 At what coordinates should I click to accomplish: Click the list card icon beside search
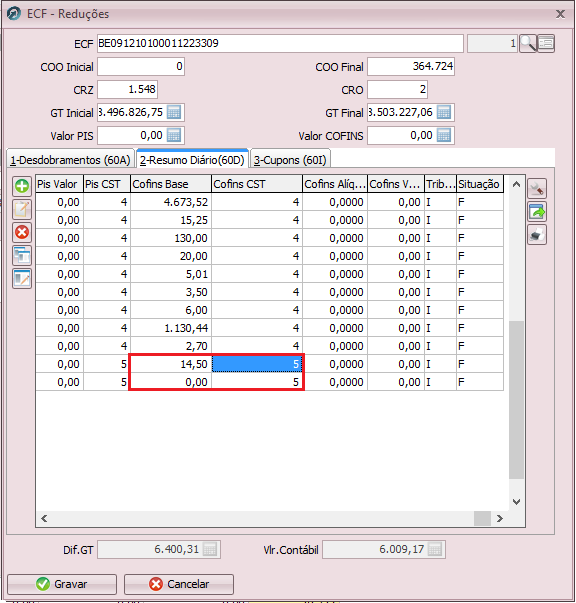546,43
